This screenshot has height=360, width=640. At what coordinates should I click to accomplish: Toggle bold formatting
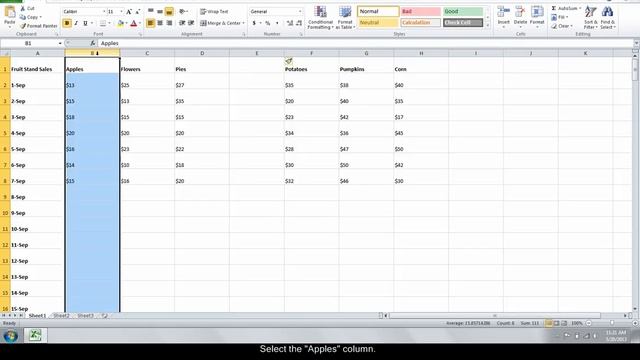(67, 24)
